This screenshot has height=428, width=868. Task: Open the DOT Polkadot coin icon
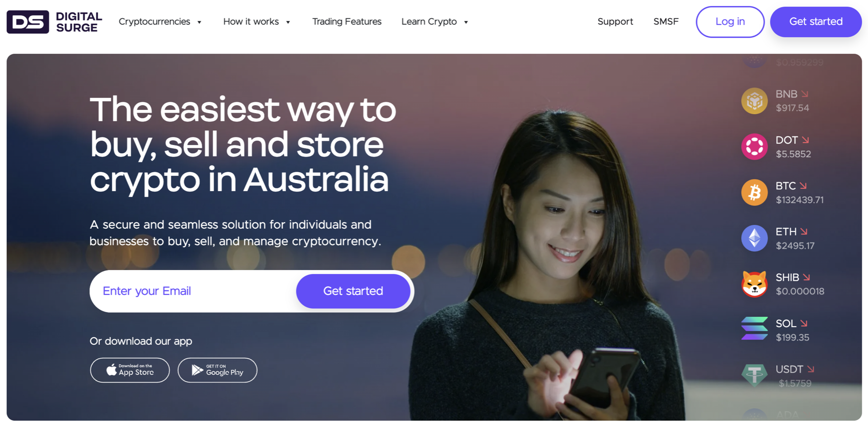coord(754,146)
